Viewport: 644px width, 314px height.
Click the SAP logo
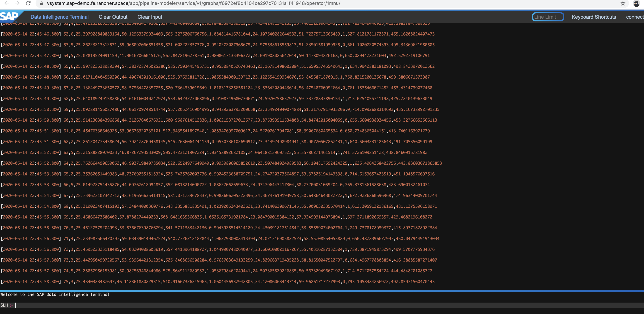tap(9, 16)
